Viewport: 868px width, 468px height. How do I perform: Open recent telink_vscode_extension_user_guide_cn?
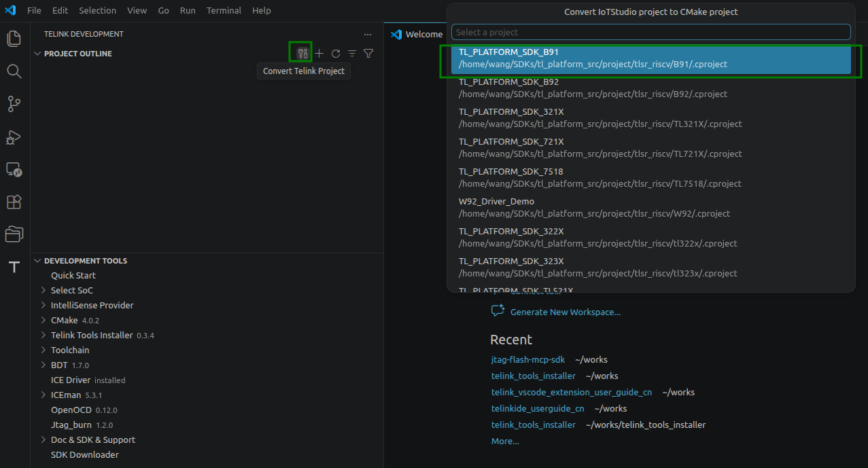pyautogui.click(x=572, y=392)
